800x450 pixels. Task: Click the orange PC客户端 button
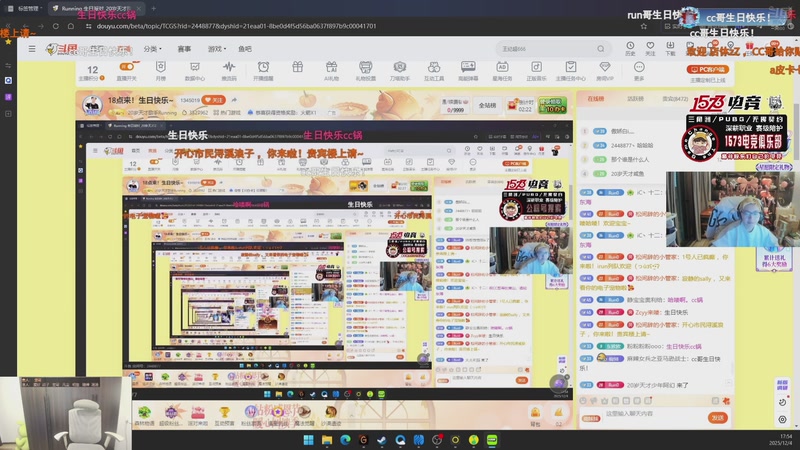coord(708,69)
